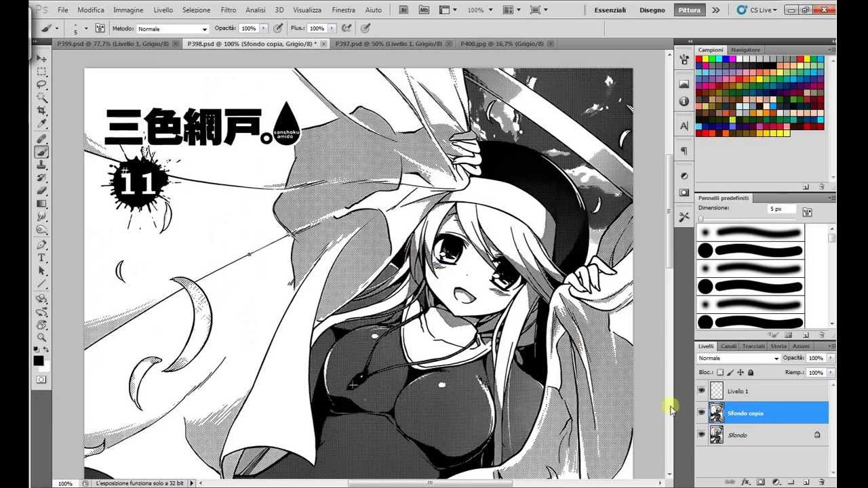868x488 pixels.
Task: Select the Brush tool in toolbox
Action: pyautogui.click(x=41, y=152)
